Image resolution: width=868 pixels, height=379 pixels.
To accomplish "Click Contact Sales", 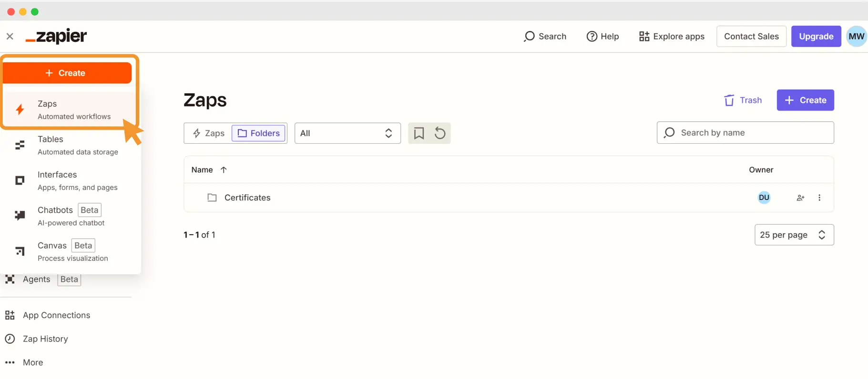I will [751, 36].
